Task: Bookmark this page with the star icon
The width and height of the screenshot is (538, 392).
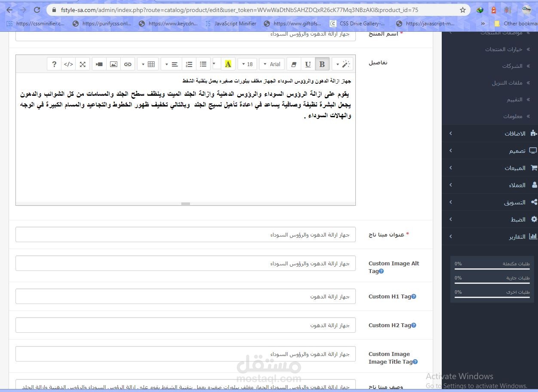Action: [x=463, y=10]
